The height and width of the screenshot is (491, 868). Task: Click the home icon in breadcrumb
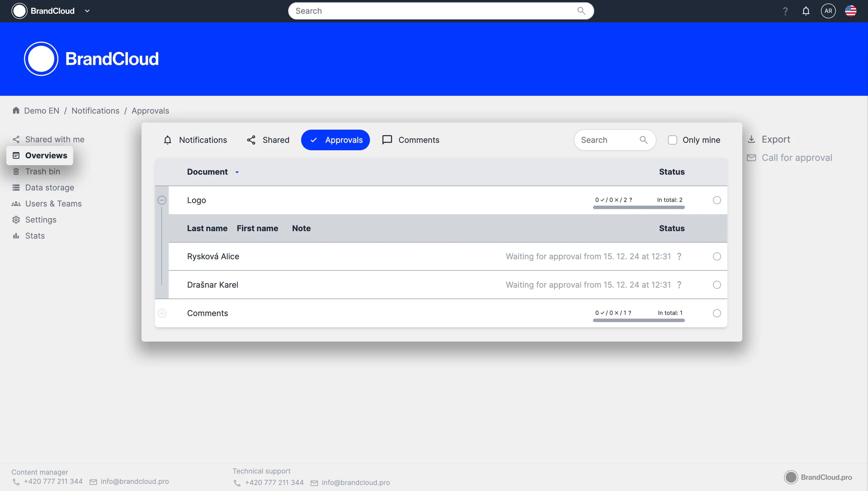tap(16, 111)
